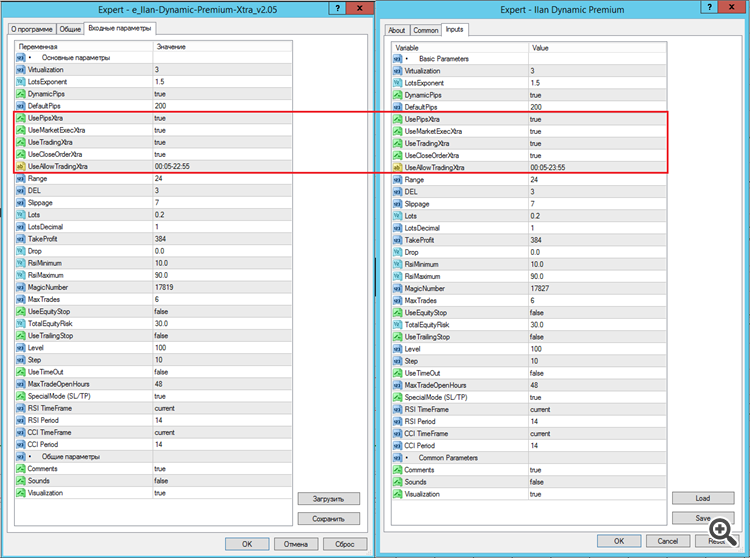Click 'Сброс' button in left window

point(344,544)
